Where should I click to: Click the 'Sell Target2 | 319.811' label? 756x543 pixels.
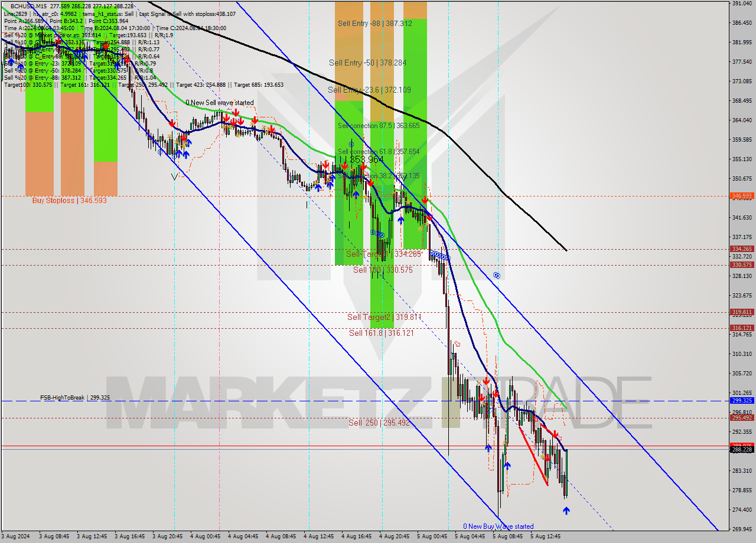click(384, 317)
